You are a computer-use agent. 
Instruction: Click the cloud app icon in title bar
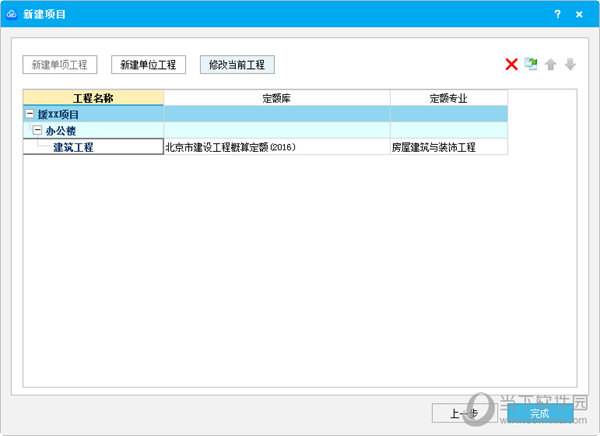point(12,14)
